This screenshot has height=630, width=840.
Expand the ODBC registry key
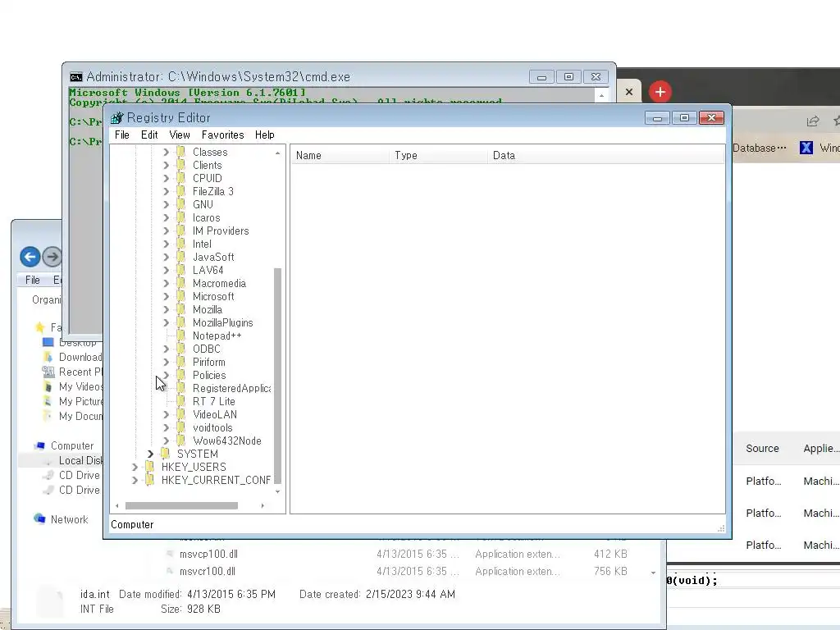(x=166, y=349)
